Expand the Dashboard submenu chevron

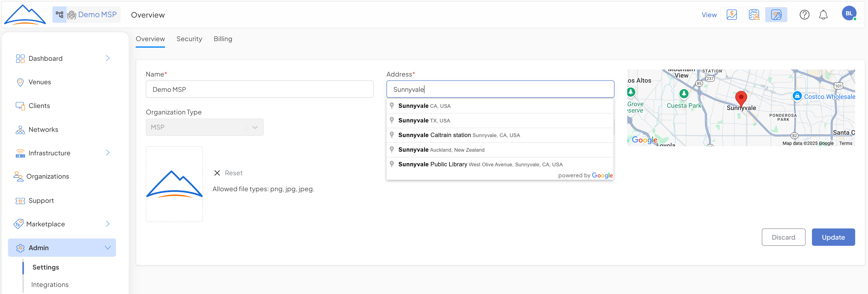click(x=108, y=58)
